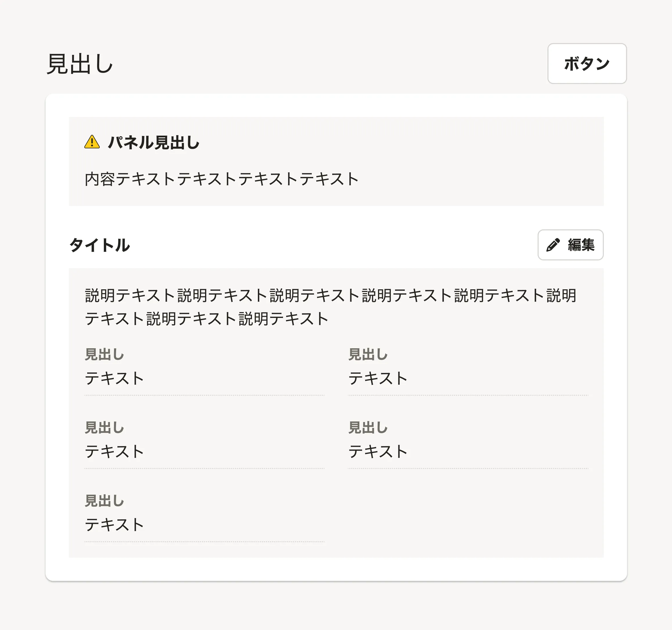Click テキスト value in first row, left column

pyautogui.click(x=114, y=378)
